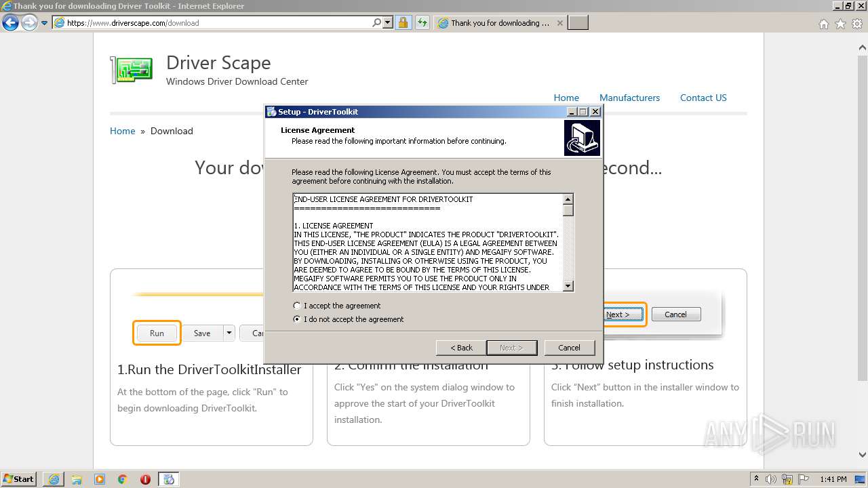Open the Windows Start menu

pos(19,479)
